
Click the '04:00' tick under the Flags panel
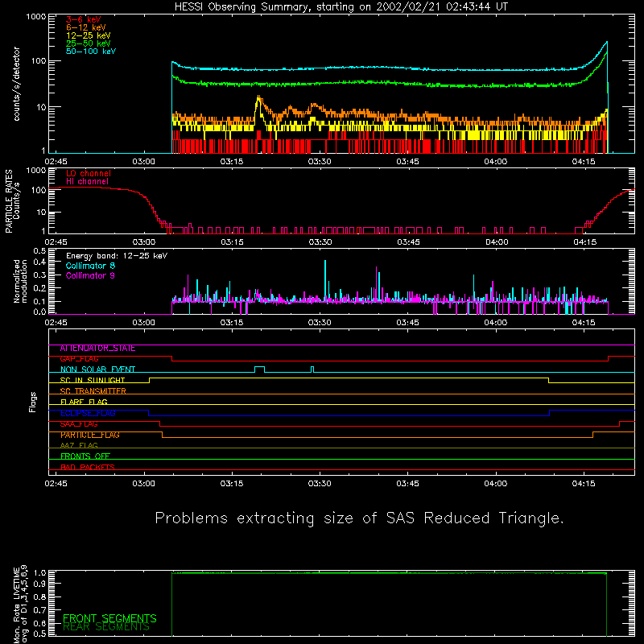pos(495,484)
